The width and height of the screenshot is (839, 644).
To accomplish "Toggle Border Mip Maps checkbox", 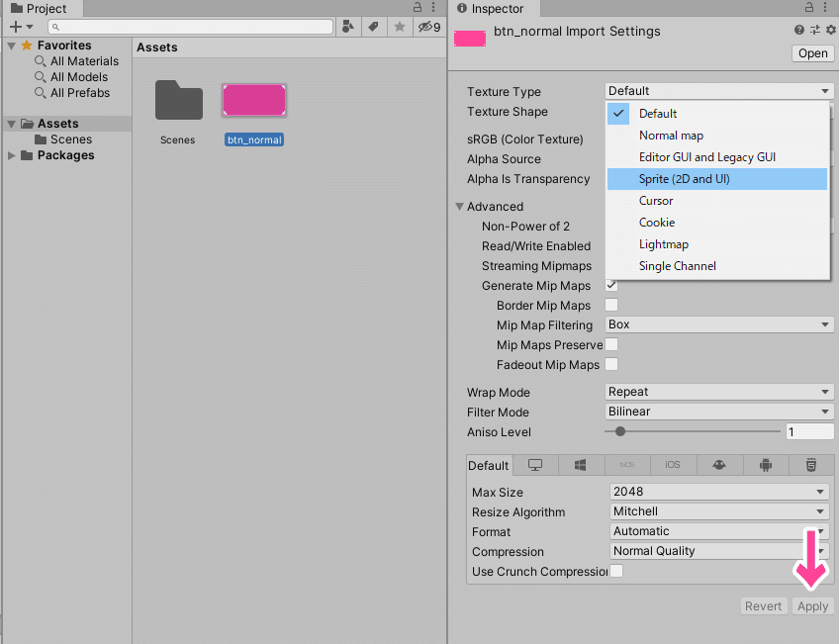I will tap(611, 305).
